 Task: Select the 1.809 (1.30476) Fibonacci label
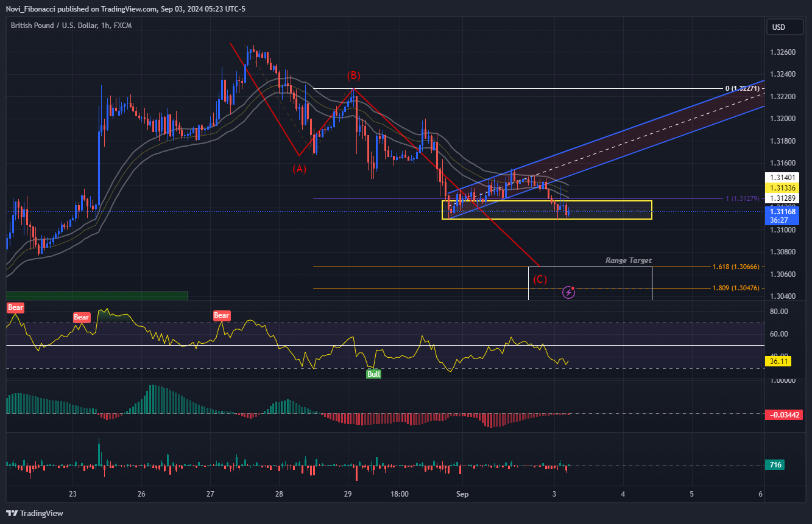click(736, 288)
